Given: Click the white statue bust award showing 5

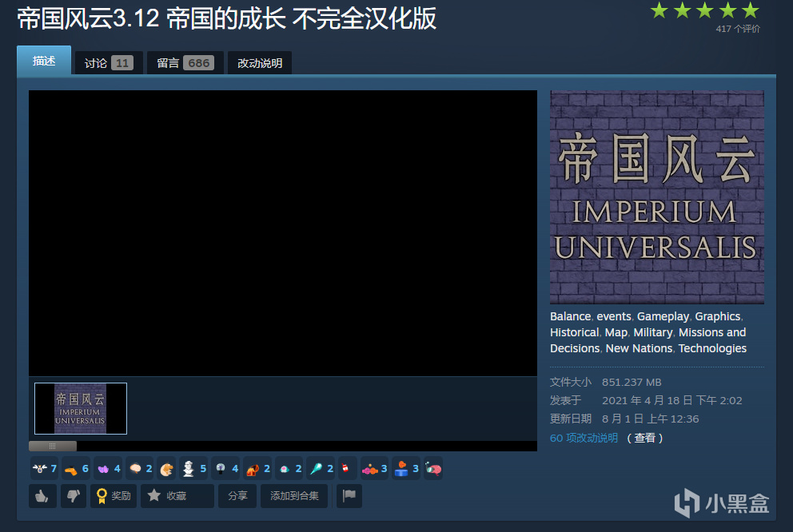Looking at the screenshot, I should [x=193, y=469].
